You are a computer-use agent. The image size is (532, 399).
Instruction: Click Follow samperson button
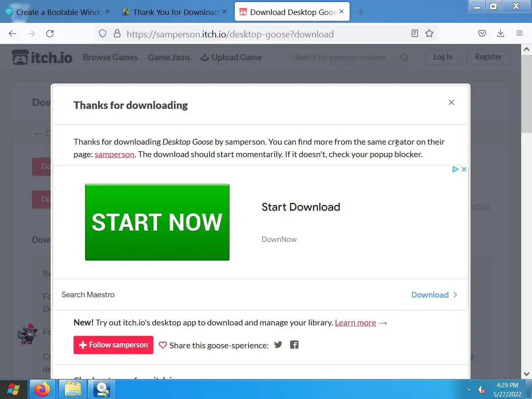[x=113, y=345]
